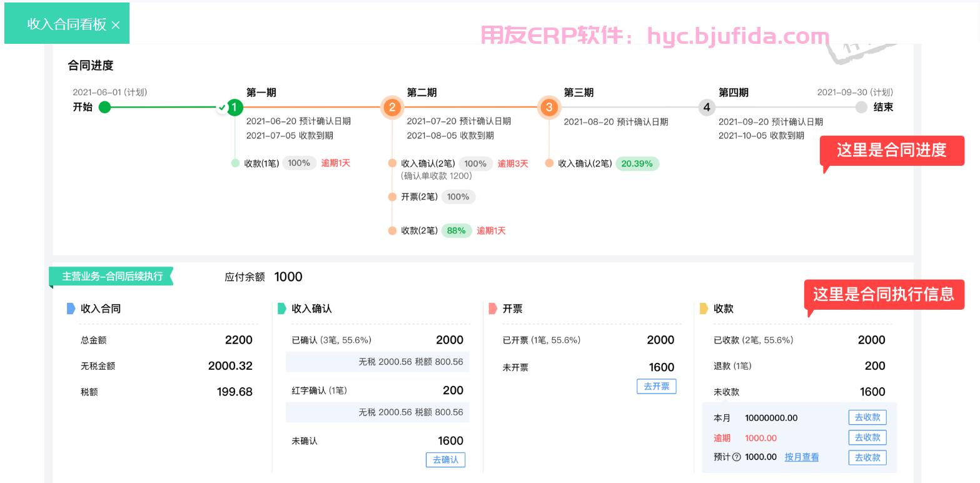Click the 未确认 amount 1600
Image resolution: width=980 pixels, height=483 pixels.
[x=450, y=441]
